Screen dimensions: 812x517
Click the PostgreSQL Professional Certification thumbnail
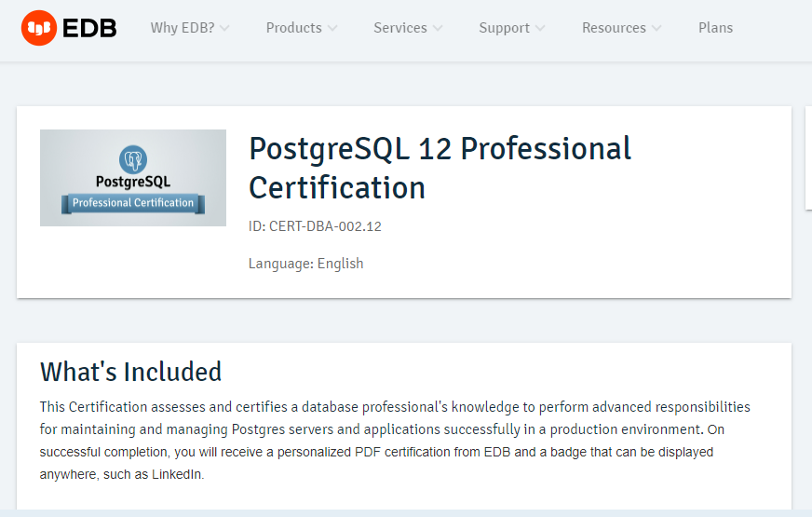(133, 178)
